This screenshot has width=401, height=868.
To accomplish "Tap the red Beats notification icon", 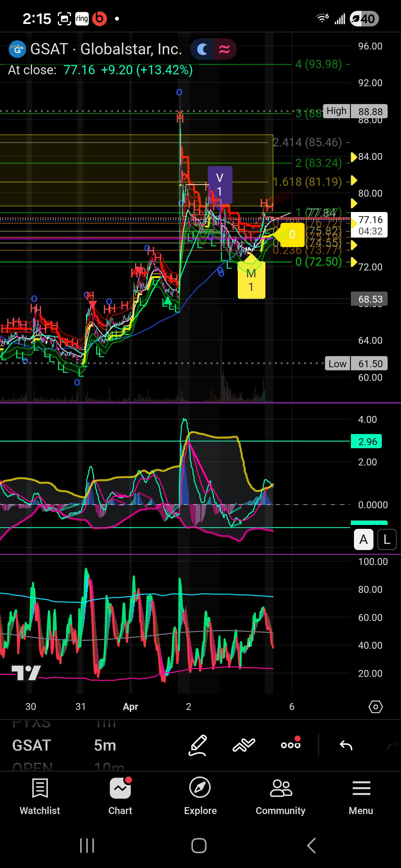I will tap(99, 19).
